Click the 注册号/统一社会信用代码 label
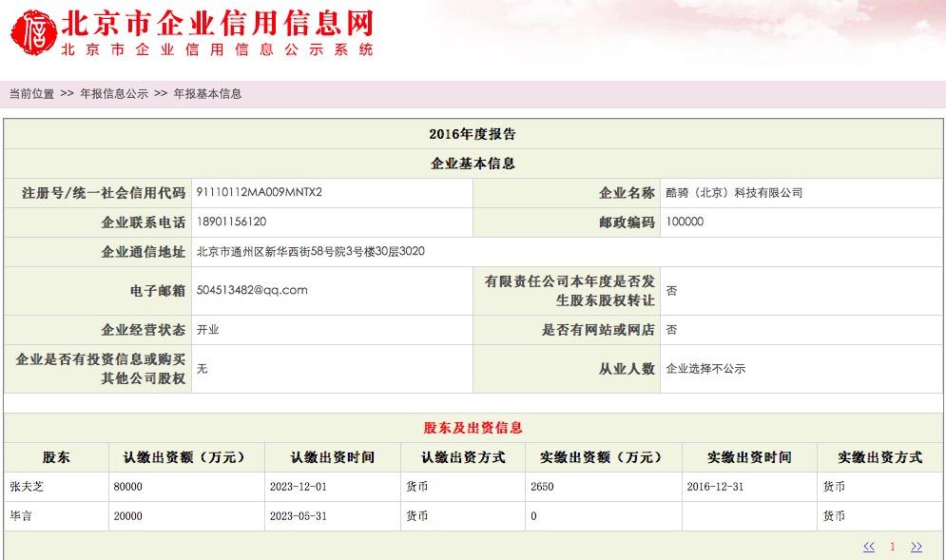 104,193
